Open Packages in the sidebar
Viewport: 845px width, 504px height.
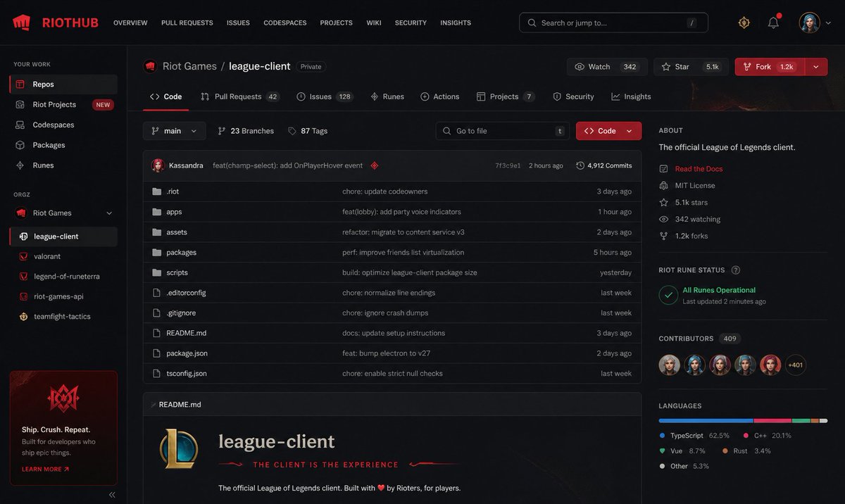63,145
